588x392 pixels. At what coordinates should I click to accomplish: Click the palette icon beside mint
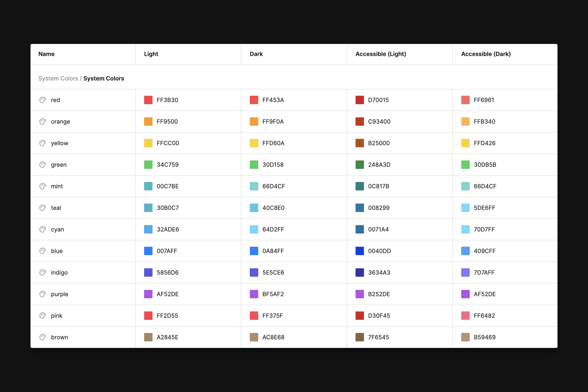42,186
